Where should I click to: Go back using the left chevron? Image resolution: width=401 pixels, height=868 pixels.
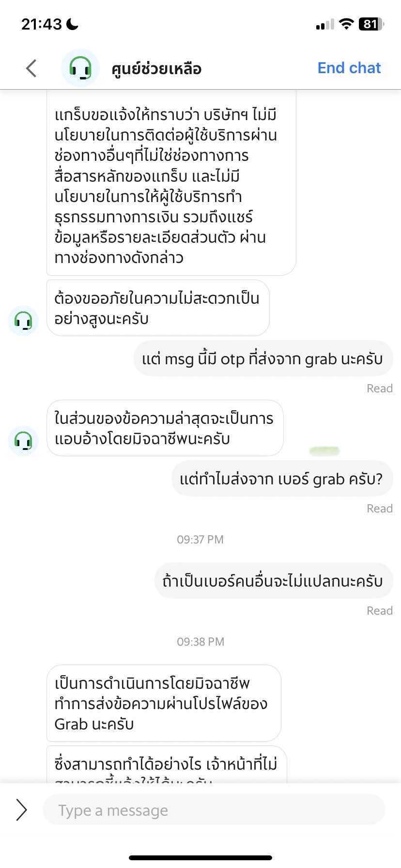tap(31, 68)
